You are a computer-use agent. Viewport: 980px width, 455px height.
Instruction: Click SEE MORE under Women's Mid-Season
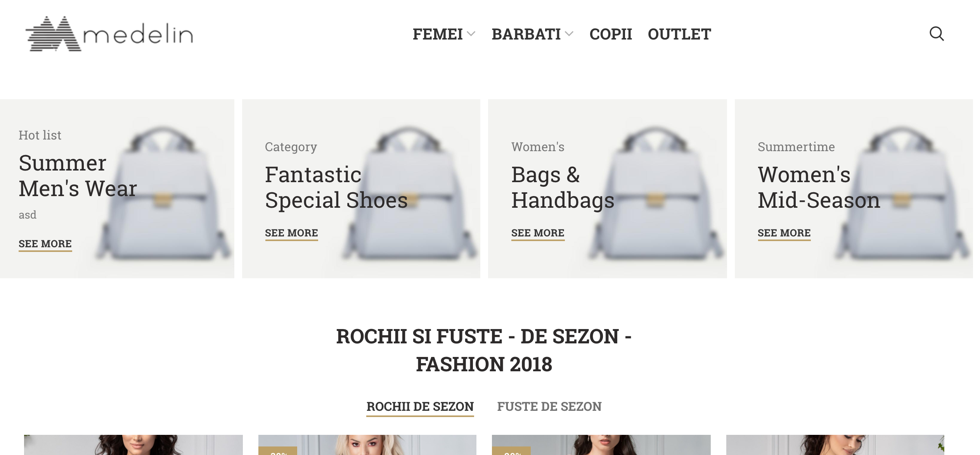784,233
